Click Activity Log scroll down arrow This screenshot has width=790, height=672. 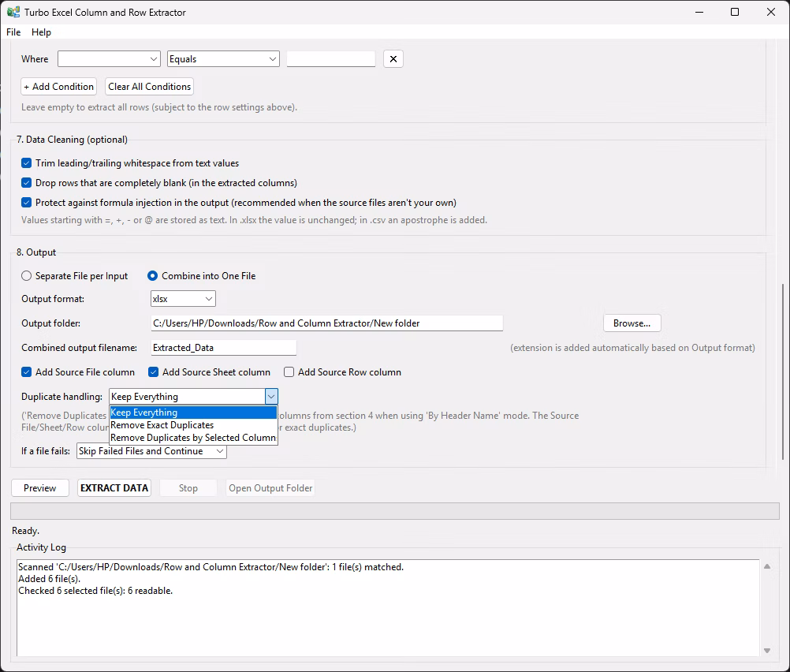coord(767,651)
